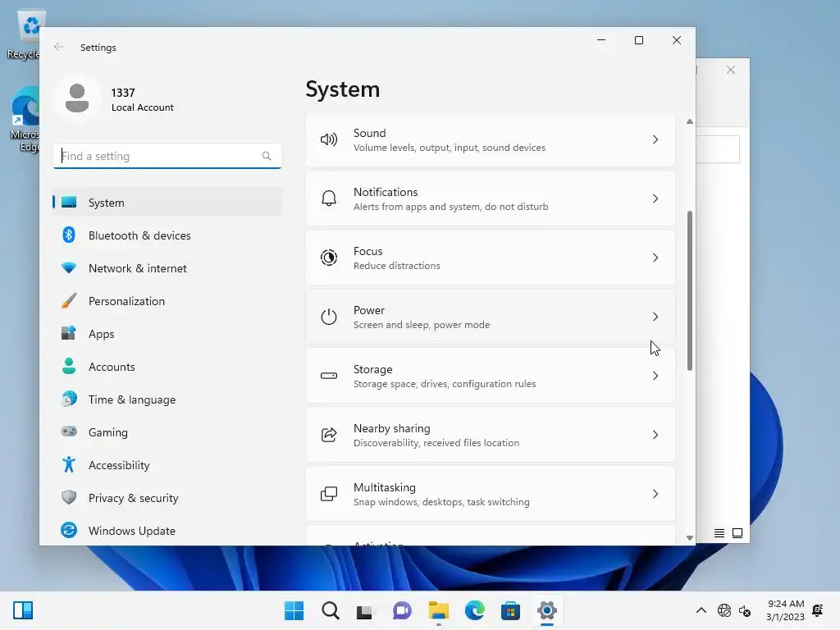The image size is (840, 630).
Task: Open Power screen and sleep settings
Action: point(491,317)
